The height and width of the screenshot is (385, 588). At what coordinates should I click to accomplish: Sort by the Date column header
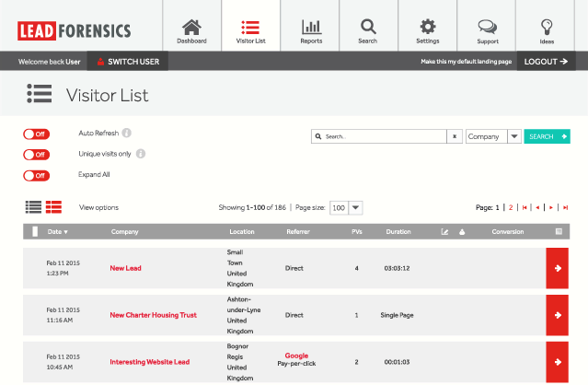click(x=57, y=231)
